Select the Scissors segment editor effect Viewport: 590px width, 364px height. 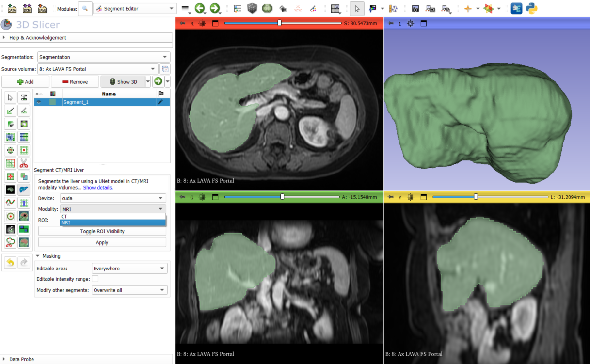point(24,163)
